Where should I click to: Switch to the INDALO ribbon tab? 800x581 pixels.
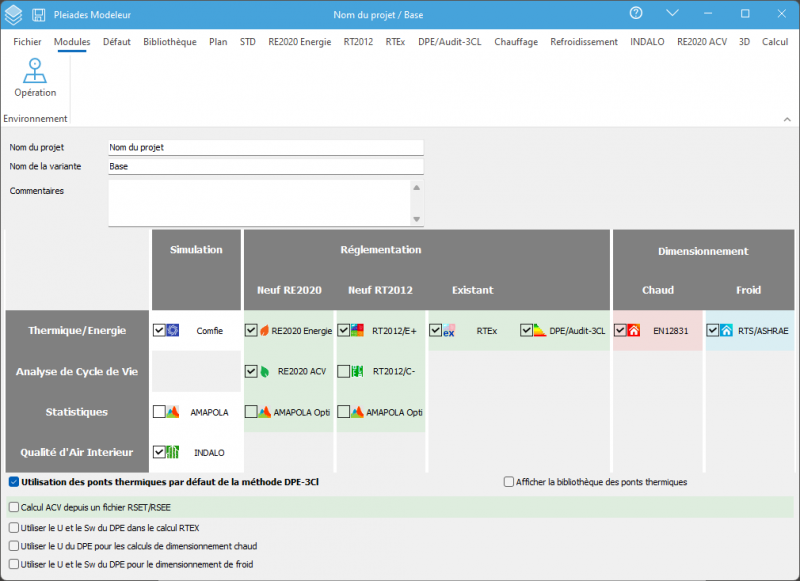(x=647, y=42)
